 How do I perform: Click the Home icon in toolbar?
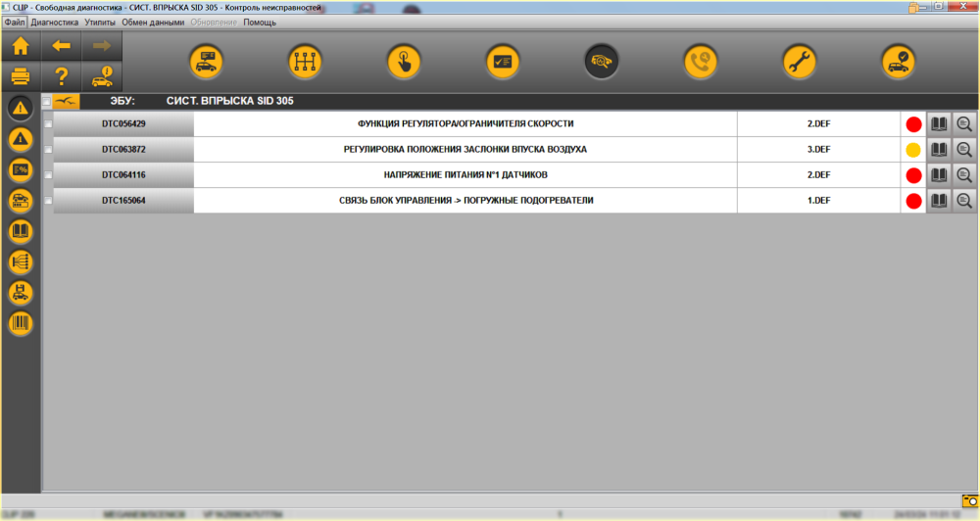(x=21, y=46)
